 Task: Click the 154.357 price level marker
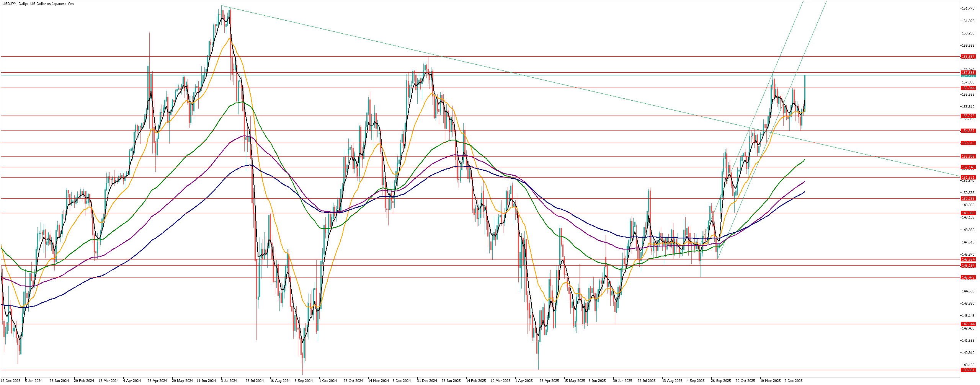tap(968, 131)
